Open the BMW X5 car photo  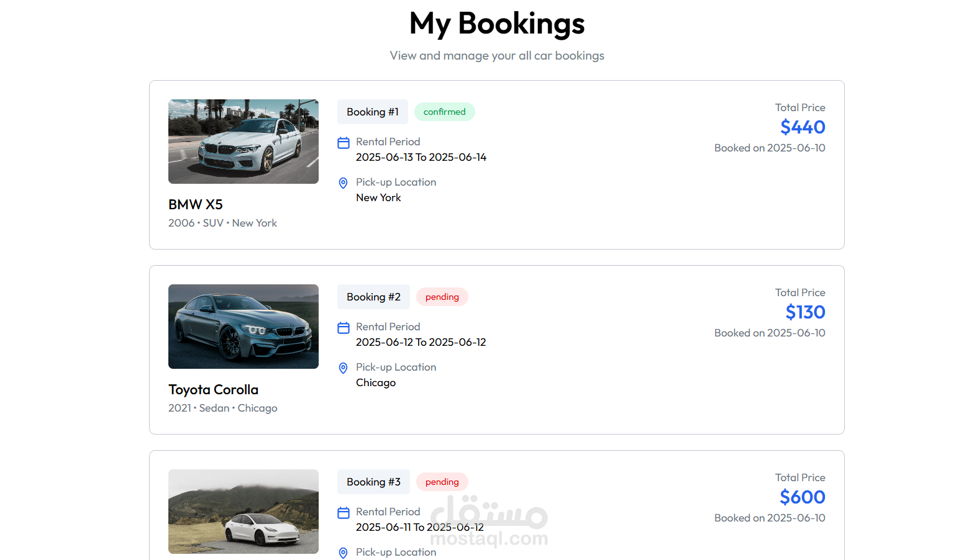(244, 142)
